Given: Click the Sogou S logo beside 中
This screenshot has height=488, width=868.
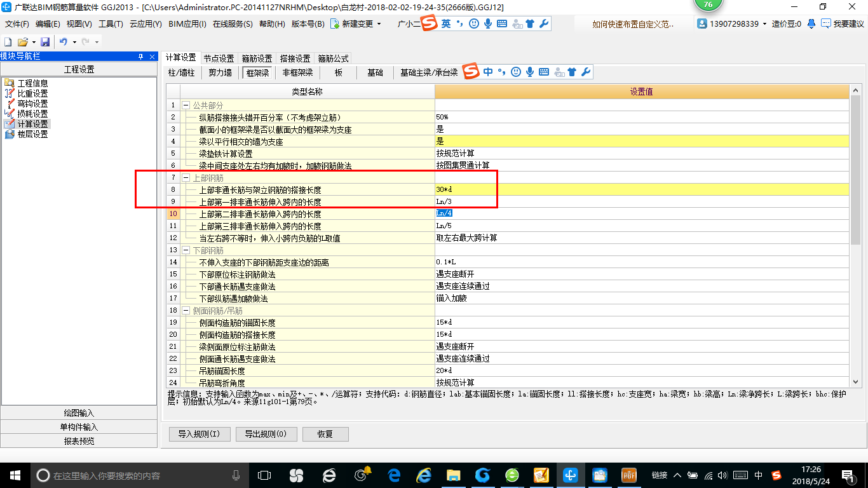Looking at the screenshot, I should (x=471, y=72).
